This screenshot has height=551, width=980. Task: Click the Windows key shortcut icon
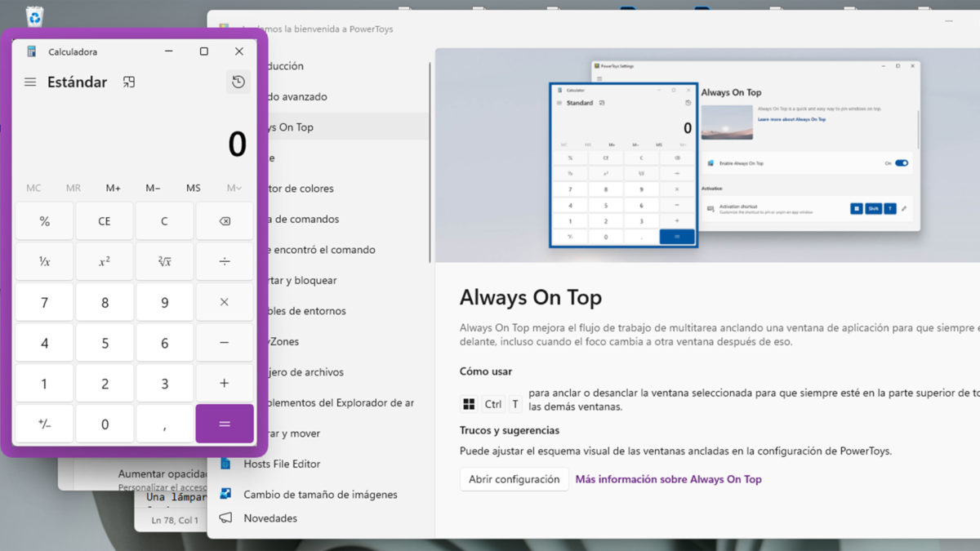click(469, 404)
